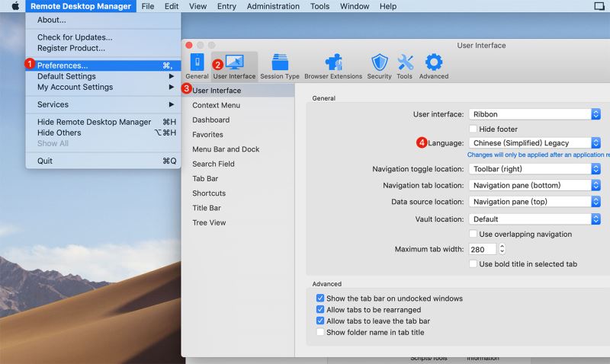Choose Check for Updates...

point(103,37)
